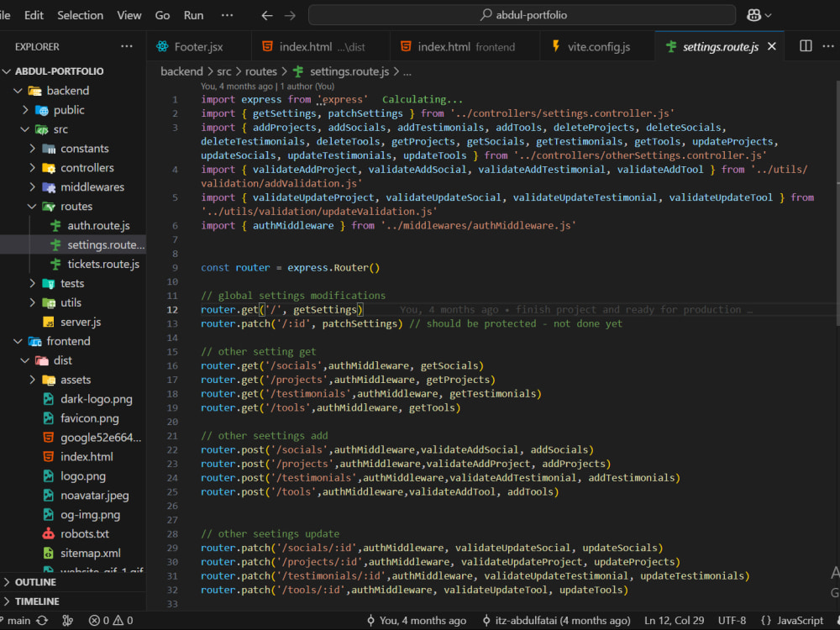
Task: Collapse the dist folder
Action: (x=63, y=360)
